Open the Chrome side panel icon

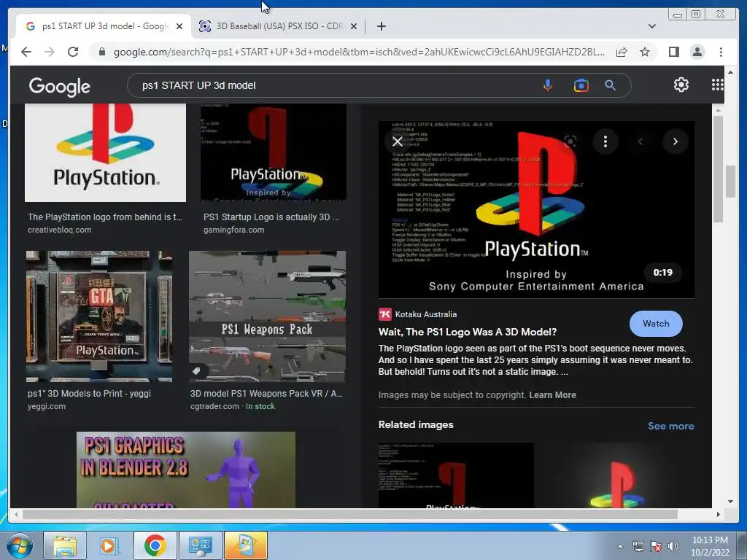click(673, 52)
